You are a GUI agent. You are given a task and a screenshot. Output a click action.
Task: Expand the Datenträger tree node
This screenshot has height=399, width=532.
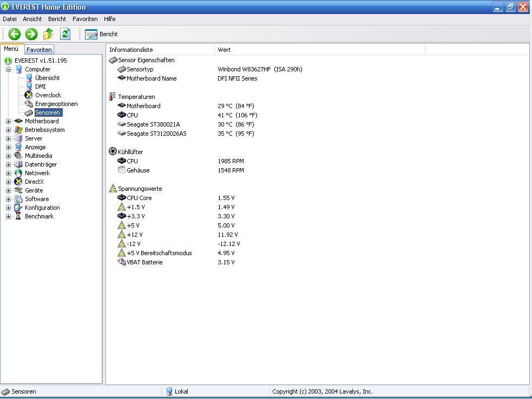click(x=8, y=164)
